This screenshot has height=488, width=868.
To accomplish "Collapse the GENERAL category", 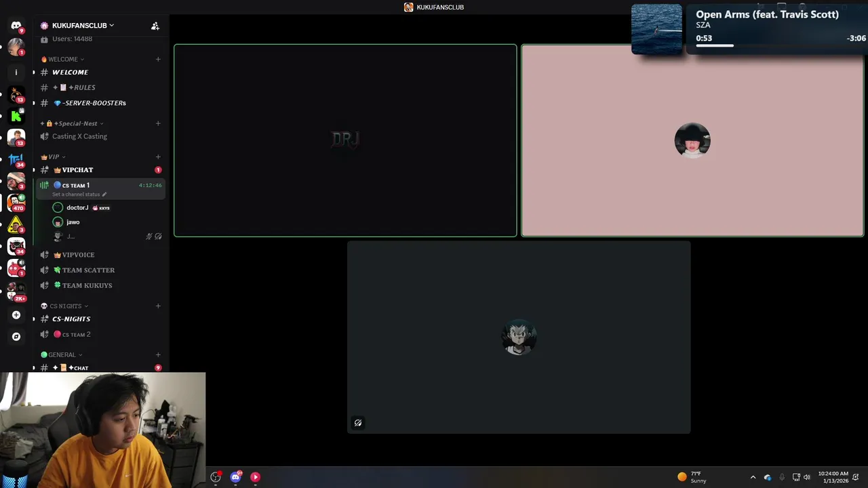I will (x=62, y=354).
